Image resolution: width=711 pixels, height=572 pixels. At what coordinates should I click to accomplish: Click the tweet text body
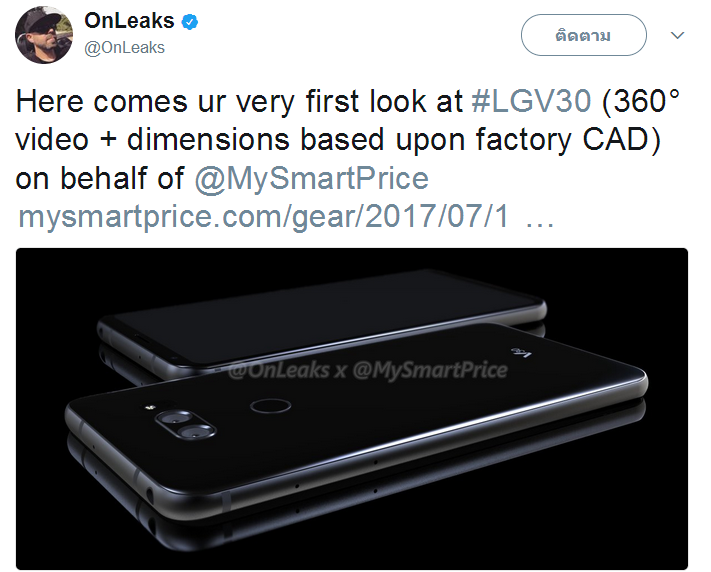coord(348,159)
